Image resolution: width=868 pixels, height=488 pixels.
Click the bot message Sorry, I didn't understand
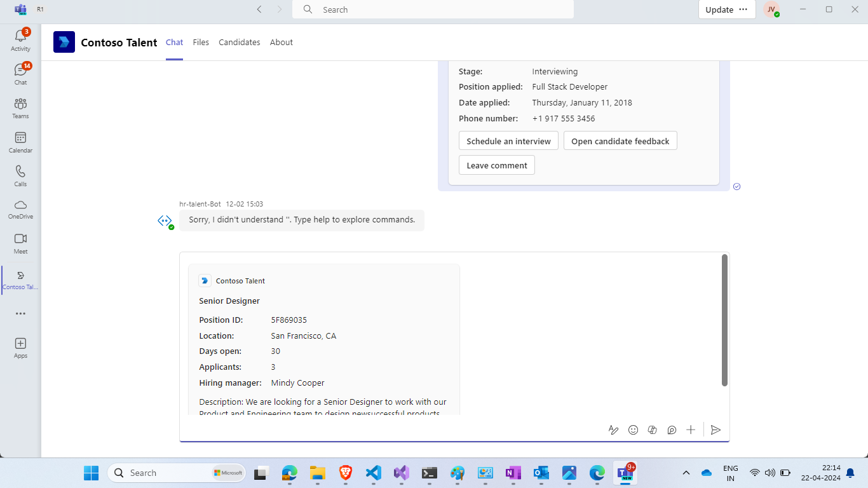[302, 220]
